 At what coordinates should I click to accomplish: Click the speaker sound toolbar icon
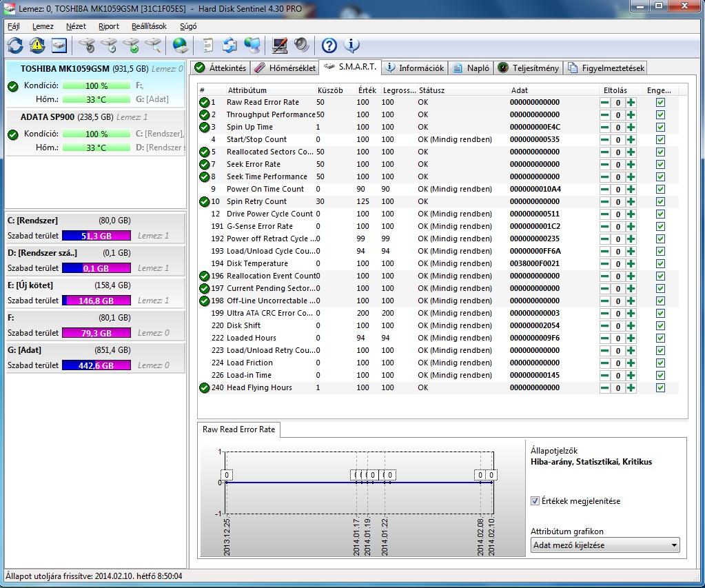pos(301,45)
